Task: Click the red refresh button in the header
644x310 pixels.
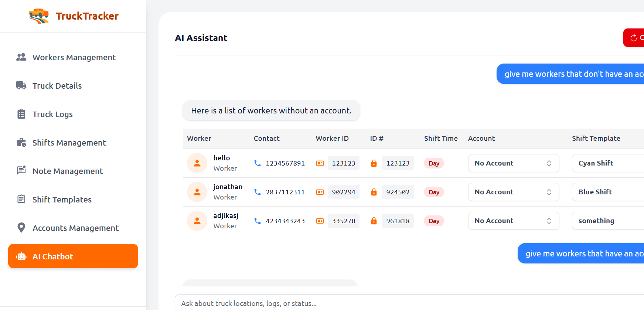Action: pos(634,38)
